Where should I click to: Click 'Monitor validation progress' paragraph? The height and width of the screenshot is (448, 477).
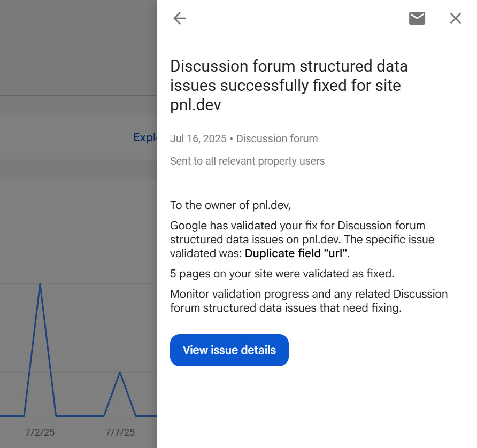tap(309, 301)
